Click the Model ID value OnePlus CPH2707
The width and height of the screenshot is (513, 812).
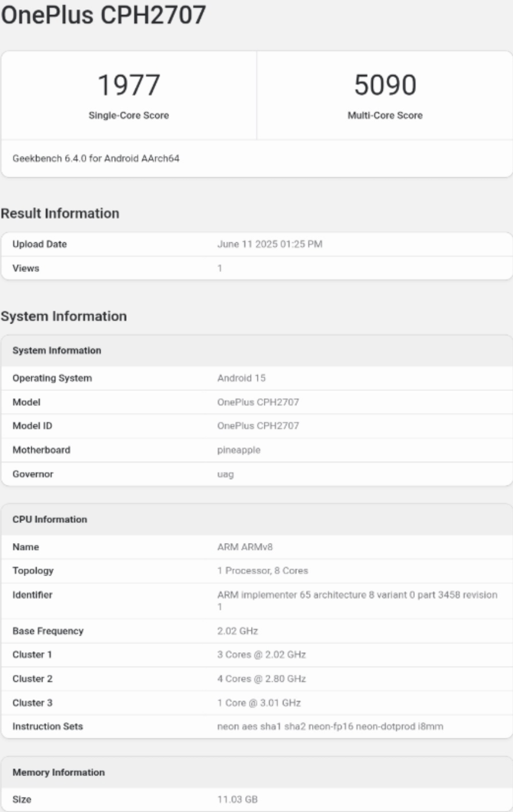(x=258, y=426)
